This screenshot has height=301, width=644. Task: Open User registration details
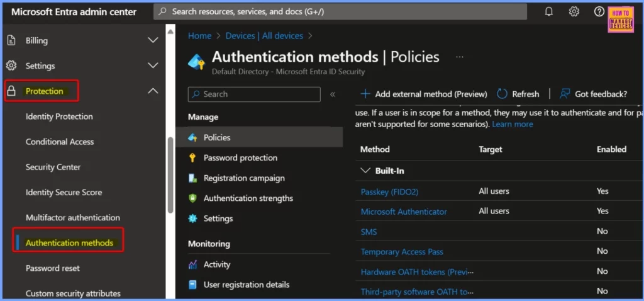tap(247, 285)
